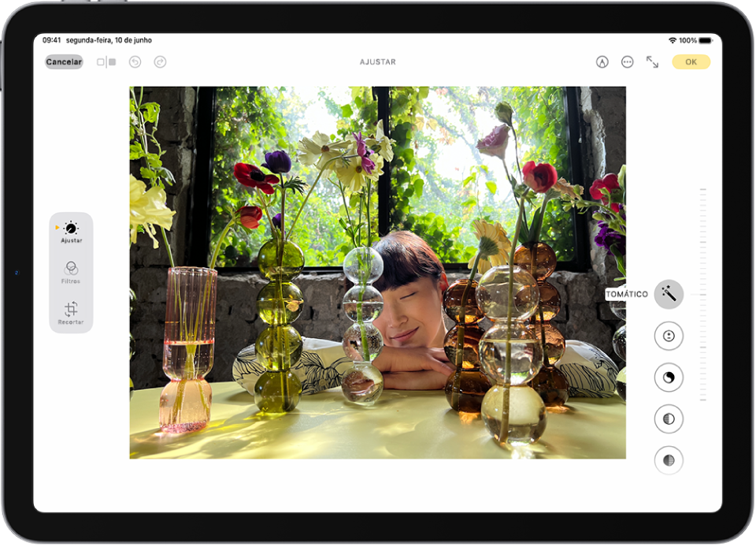Open the more options ellipsis menu
Screen dimensions: 756x547
pyautogui.click(x=628, y=61)
